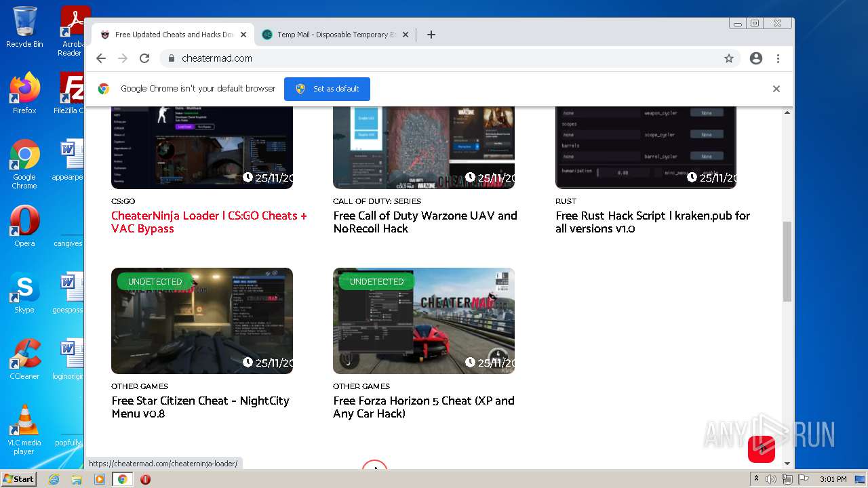Open CheaterNinja Loader CS:GO Cheats link

(x=209, y=222)
